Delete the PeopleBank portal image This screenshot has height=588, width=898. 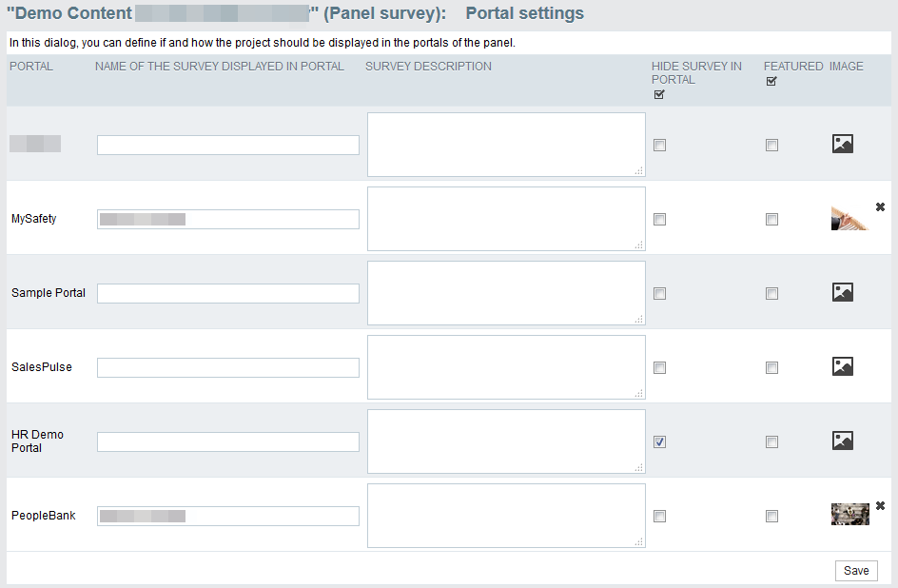(x=880, y=505)
